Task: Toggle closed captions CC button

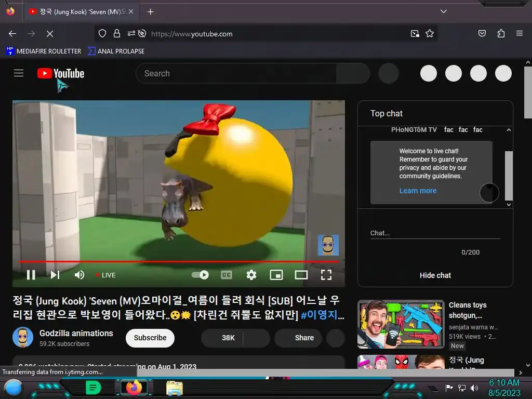Action: 227,275
